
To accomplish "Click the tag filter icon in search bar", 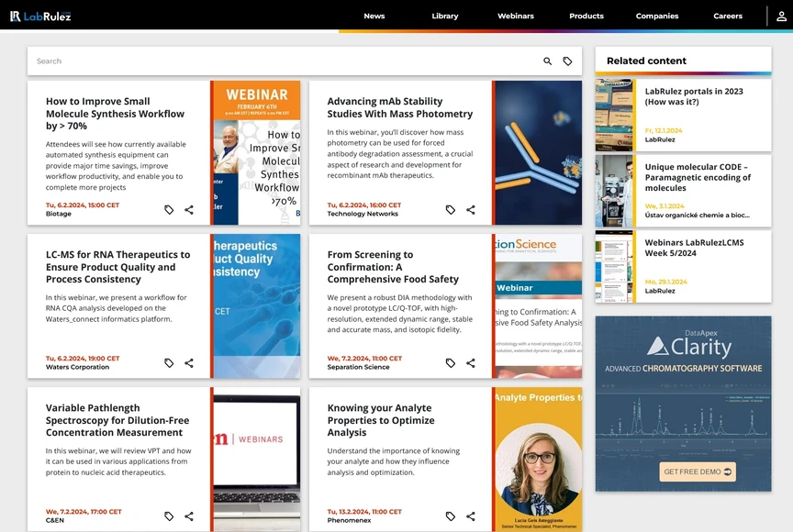I will pyautogui.click(x=567, y=61).
